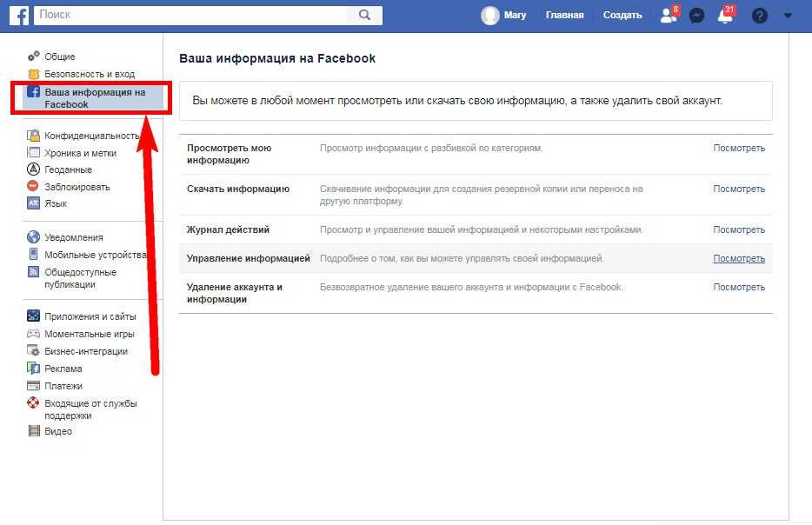
Task: Open Видео settings
Action: click(58, 431)
